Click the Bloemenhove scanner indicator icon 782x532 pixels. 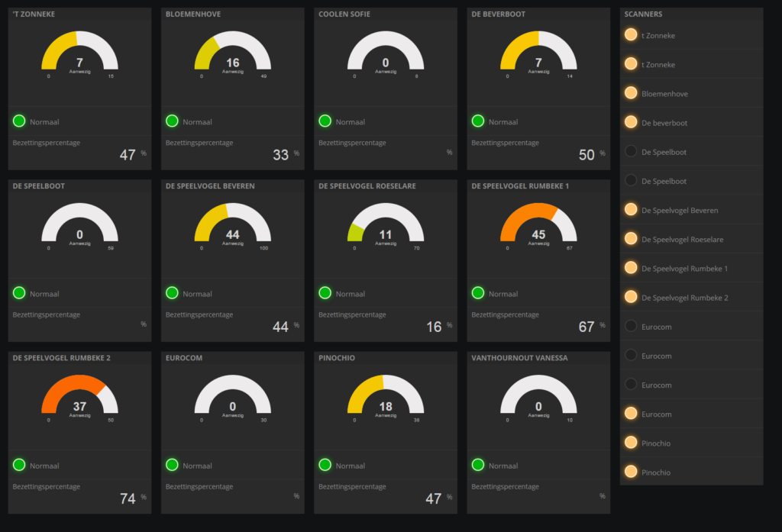(x=631, y=93)
